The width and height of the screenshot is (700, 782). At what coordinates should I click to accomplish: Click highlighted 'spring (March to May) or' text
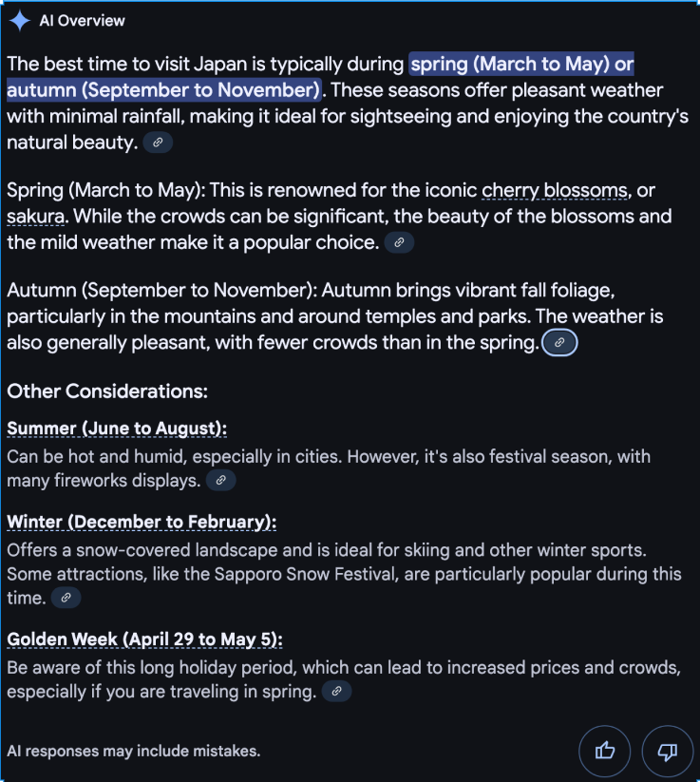521,64
